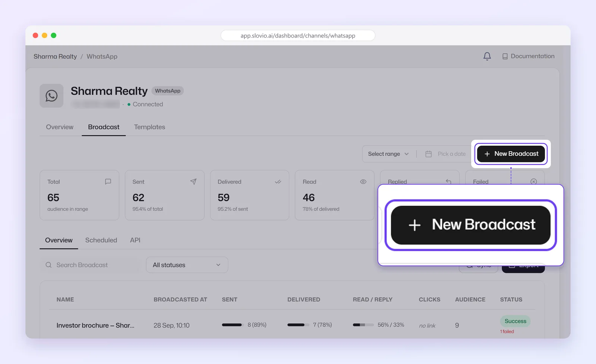This screenshot has height=364, width=596.
Task: Open the All statuses dropdown
Action: tap(187, 265)
